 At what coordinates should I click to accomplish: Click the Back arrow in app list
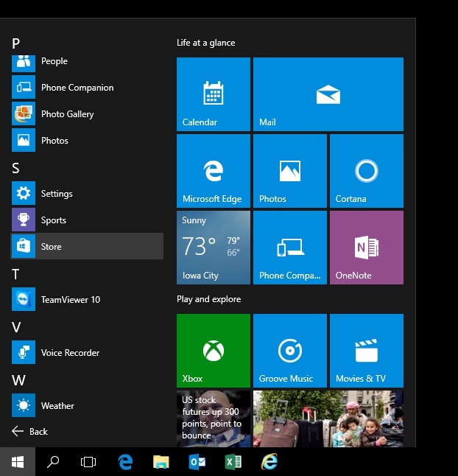point(29,431)
